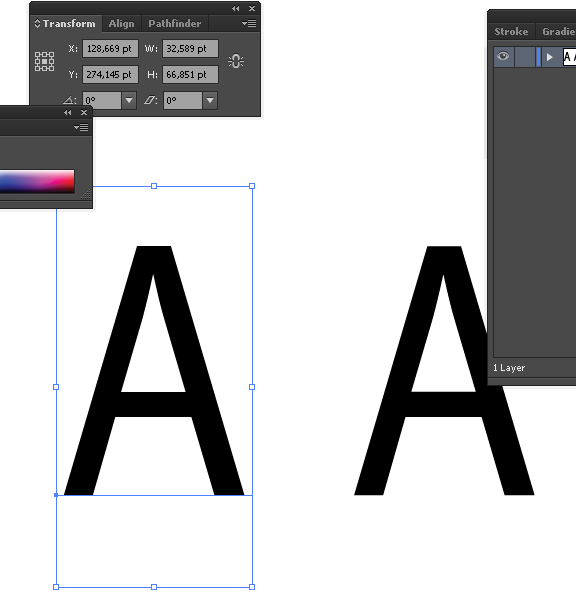Screen dimensions: 576x600
Task: Click the top-center bounding box handle
Action: 154,186
